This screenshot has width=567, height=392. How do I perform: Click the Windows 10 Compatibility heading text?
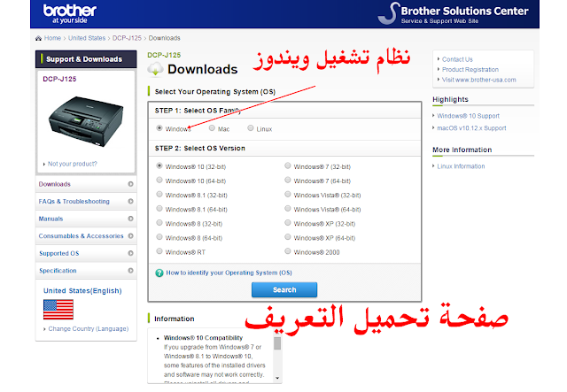click(x=203, y=338)
